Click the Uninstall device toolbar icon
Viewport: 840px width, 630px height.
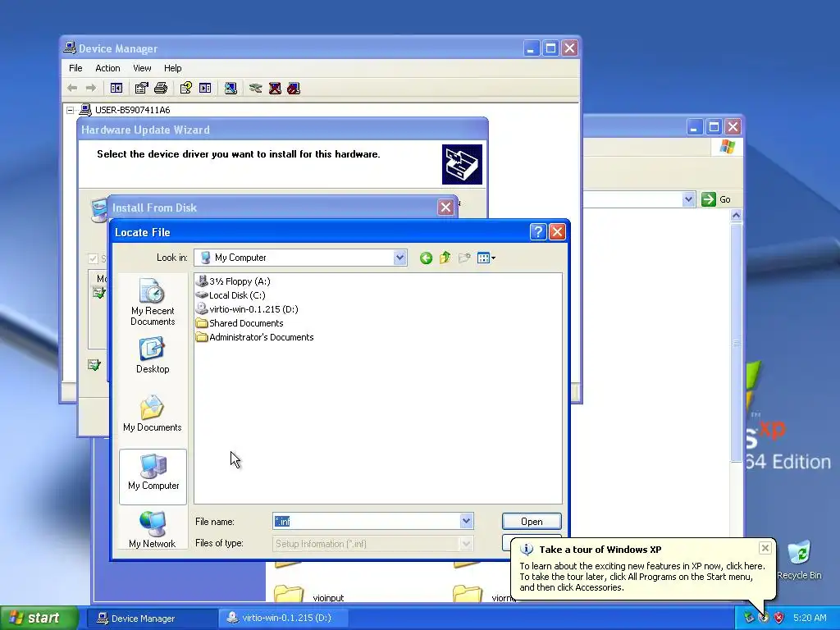(x=275, y=88)
